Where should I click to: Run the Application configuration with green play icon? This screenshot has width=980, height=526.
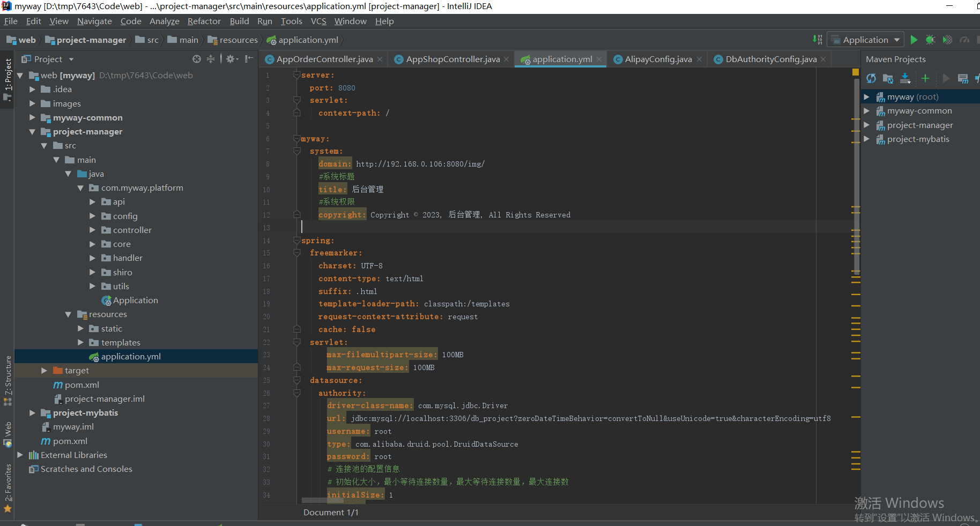pyautogui.click(x=914, y=40)
